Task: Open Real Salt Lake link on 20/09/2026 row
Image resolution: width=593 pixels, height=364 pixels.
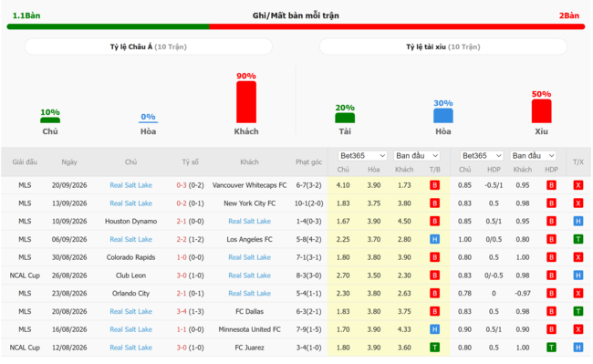Action: [130, 185]
